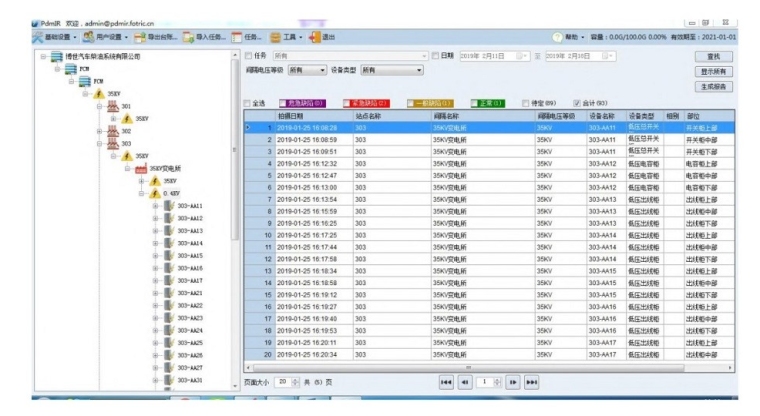The width and height of the screenshot is (760, 416).
Task: Click the 导出台账 export icon
Action: coord(140,37)
